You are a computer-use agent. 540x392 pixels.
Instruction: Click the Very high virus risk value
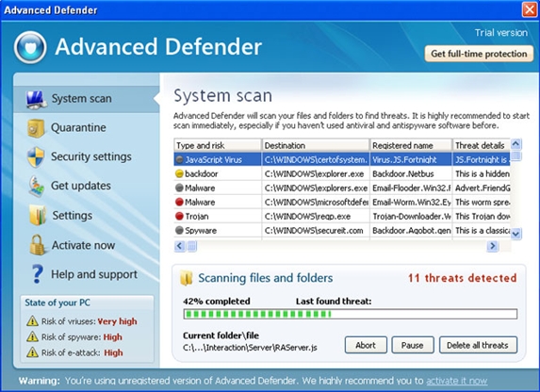coord(118,321)
